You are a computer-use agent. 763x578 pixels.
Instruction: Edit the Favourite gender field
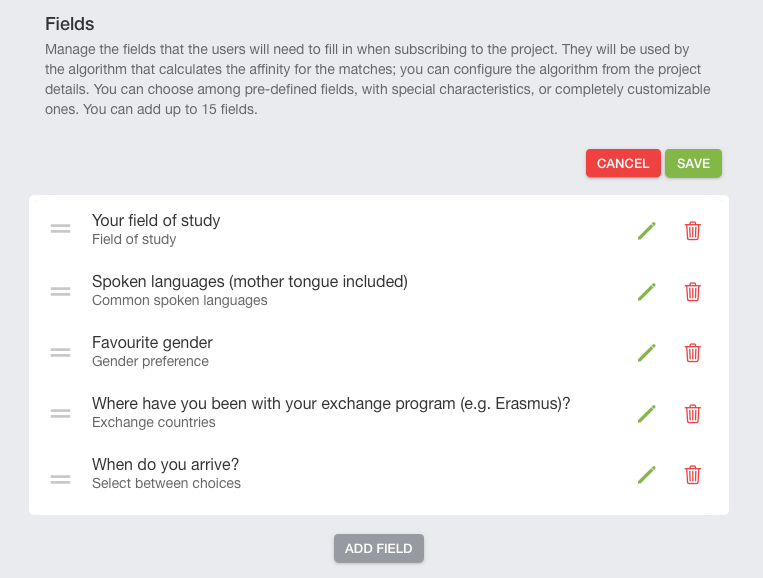pos(647,353)
